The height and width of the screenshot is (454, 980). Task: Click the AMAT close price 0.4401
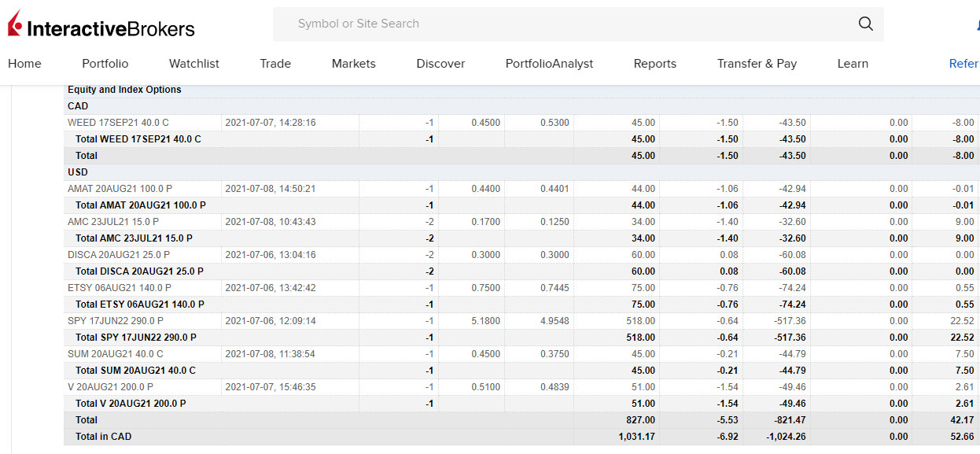[x=554, y=189]
